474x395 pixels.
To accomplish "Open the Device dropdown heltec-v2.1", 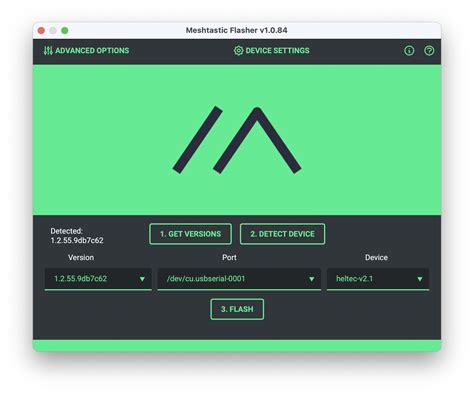I will click(378, 279).
